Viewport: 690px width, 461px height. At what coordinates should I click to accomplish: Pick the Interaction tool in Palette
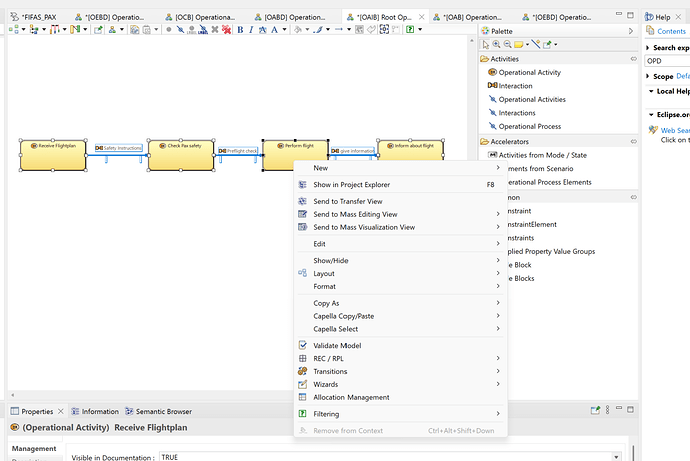point(515,86)
